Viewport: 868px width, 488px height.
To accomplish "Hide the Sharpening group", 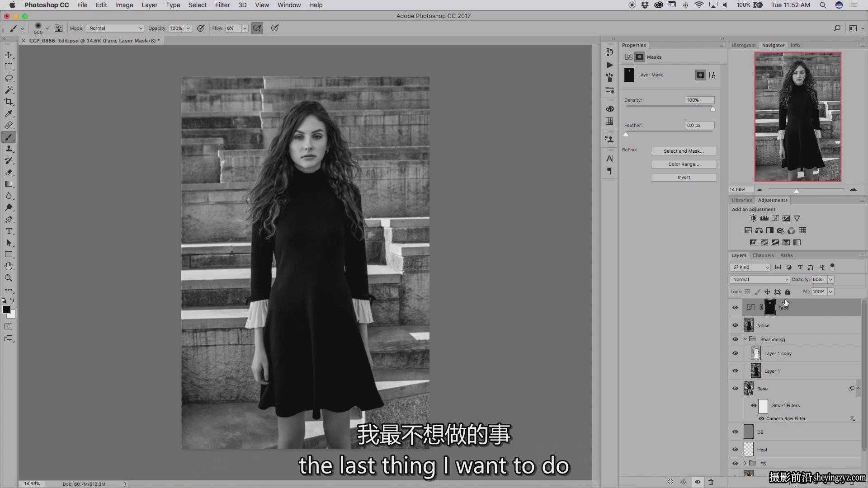I will pos(735,339).
